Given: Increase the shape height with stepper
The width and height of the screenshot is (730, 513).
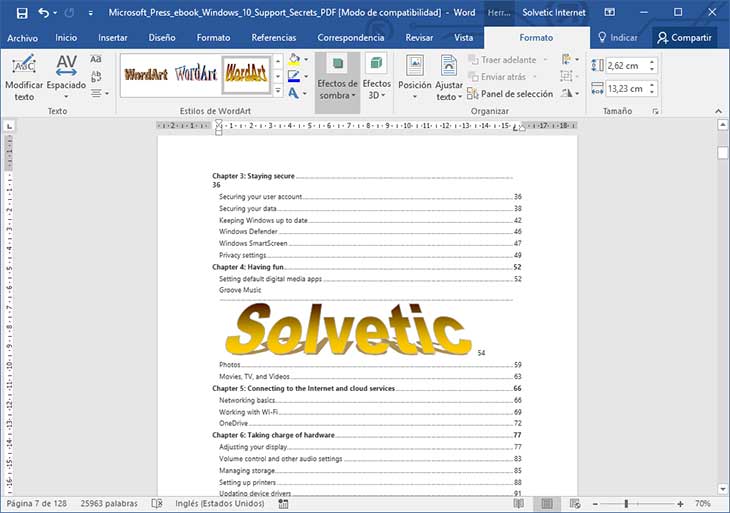Looking at the screenshot, I should (652, 62).
